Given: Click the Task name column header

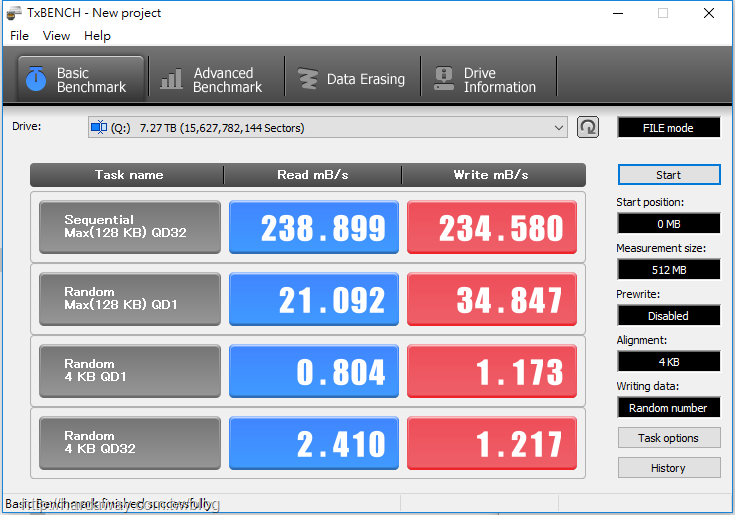Looking at the screenshot, I should click(x=129, y=175).
